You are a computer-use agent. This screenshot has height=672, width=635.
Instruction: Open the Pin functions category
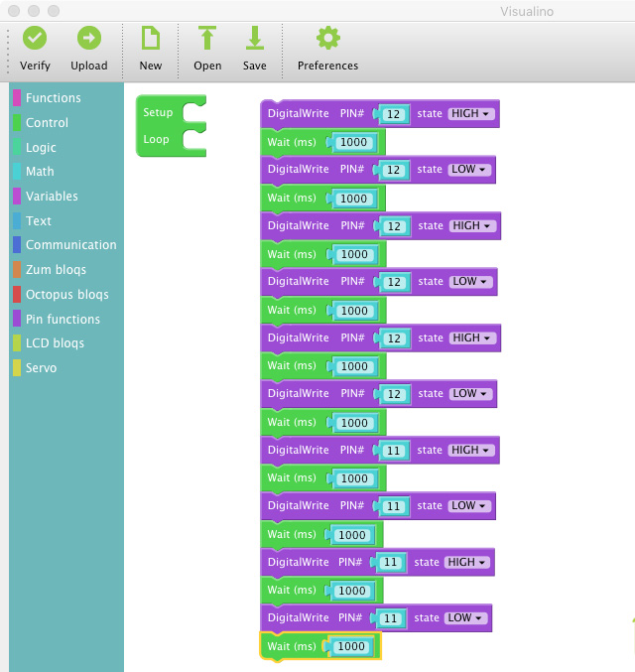pos(63,320)
